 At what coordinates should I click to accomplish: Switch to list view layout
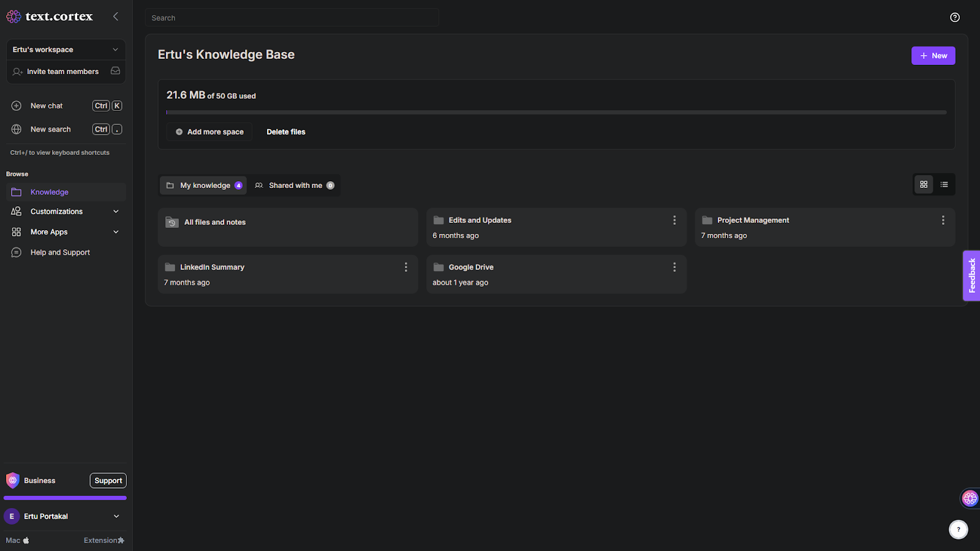pyautogui.click(x=944, y=184)
